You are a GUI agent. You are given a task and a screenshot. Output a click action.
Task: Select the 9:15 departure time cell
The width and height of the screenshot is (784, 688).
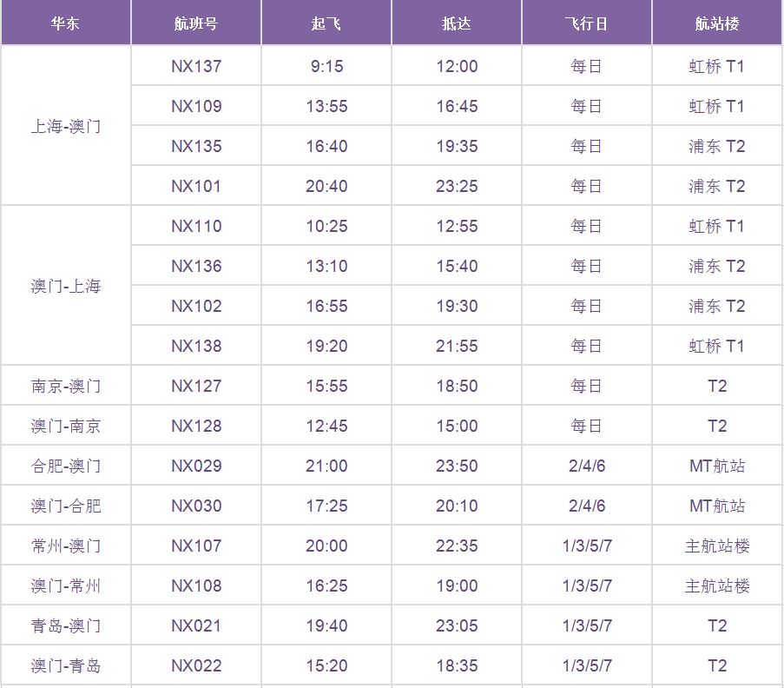tap(326, 67)
